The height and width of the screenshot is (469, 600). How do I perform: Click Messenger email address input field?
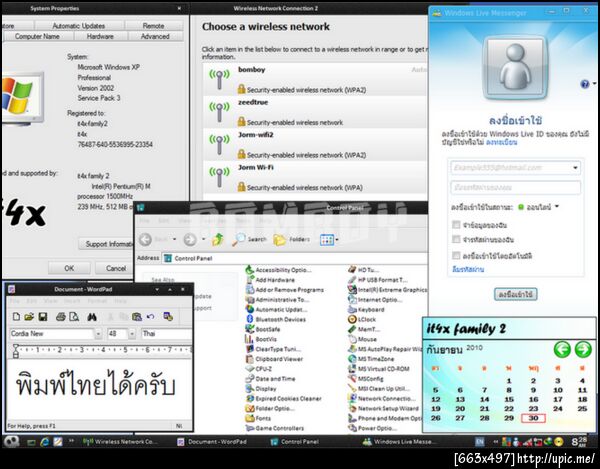515,168
